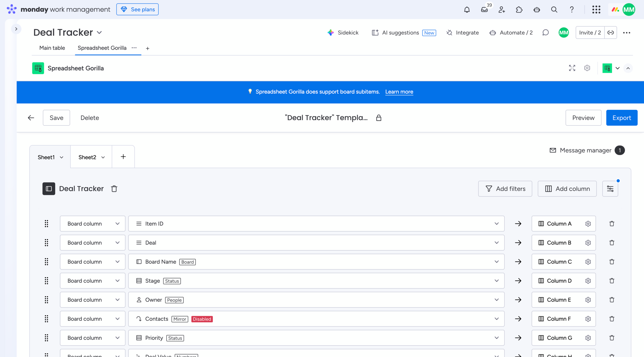644x357 pixels.
Task: Open the notifications bell
Action: click(x=467, y=10)
